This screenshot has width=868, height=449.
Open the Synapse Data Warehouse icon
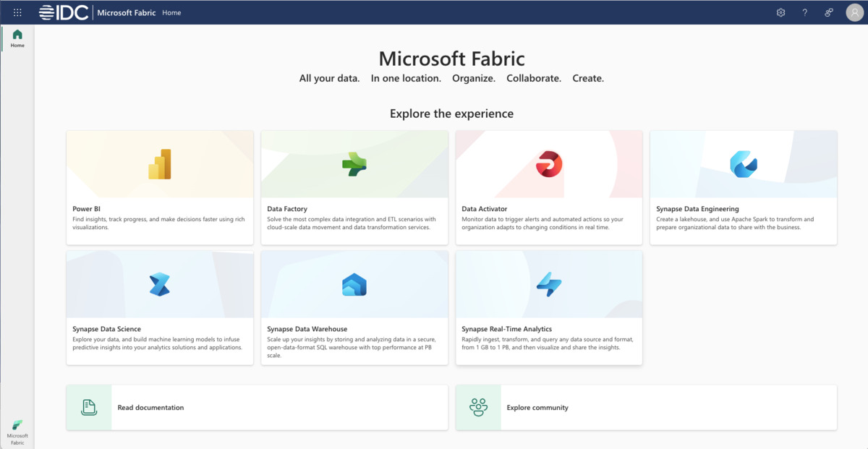354,283
